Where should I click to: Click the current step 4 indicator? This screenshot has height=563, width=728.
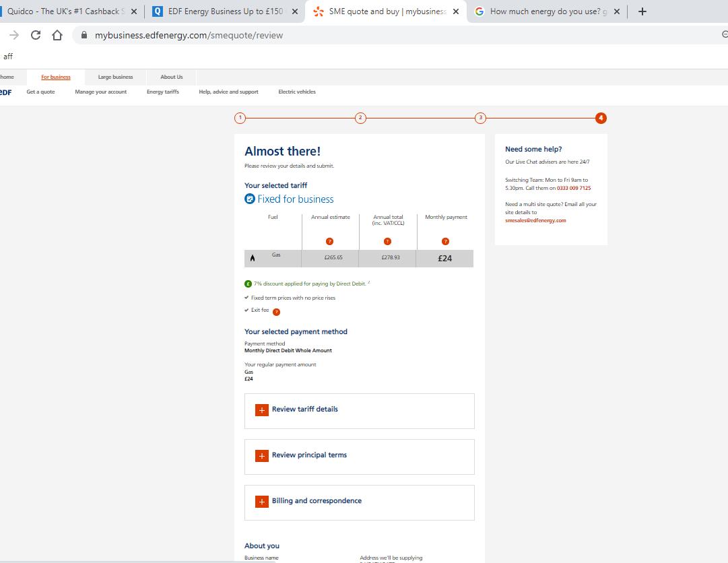coord(601,118)
